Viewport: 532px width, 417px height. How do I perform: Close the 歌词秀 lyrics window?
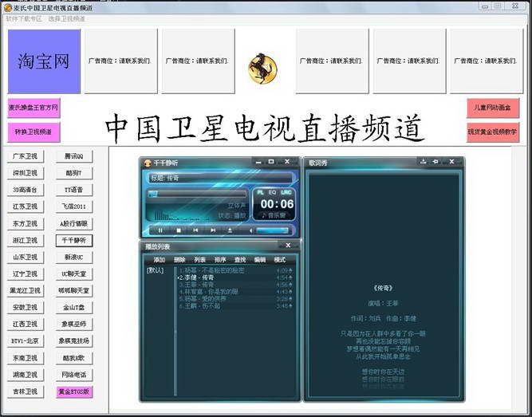(x=451, y=162)
